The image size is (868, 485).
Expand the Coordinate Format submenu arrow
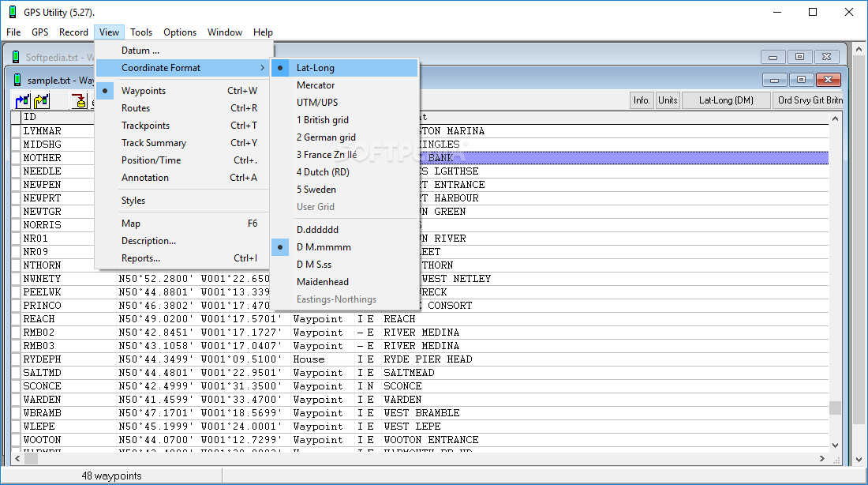click(x=263, y=68)
